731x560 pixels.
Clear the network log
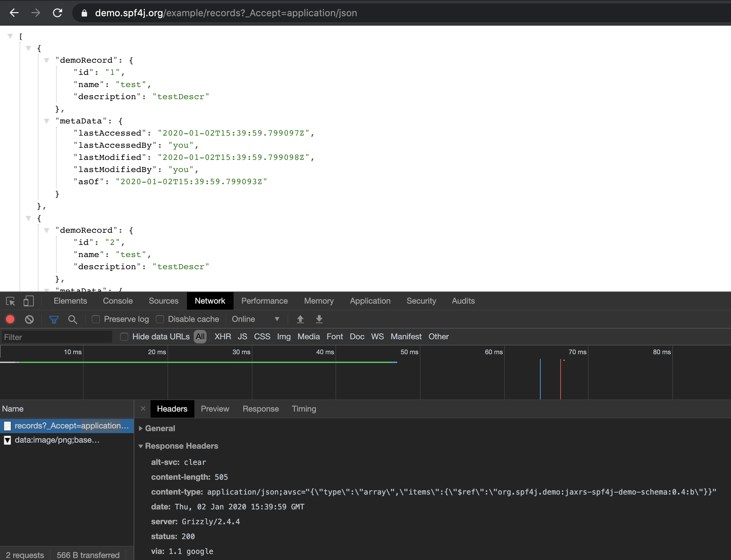29,319
